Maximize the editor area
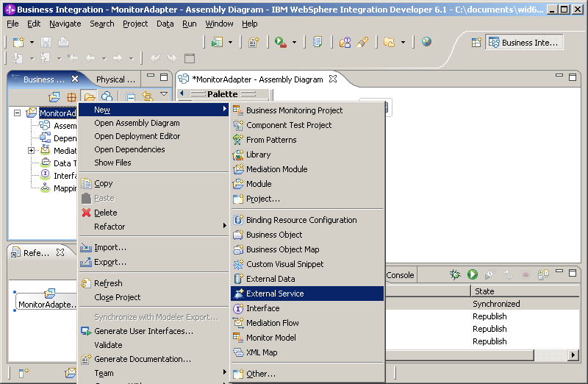The height and width of the screenshot is (384, 588). coord(573,77)
